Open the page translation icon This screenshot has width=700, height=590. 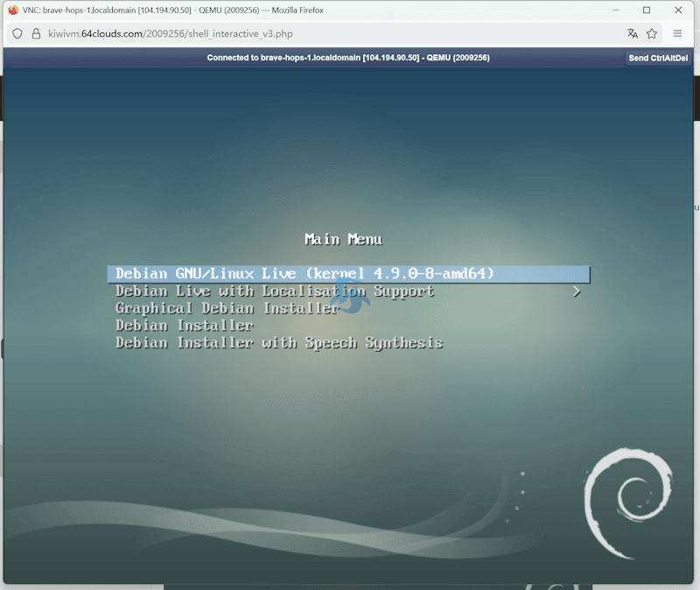click(633, 34)
